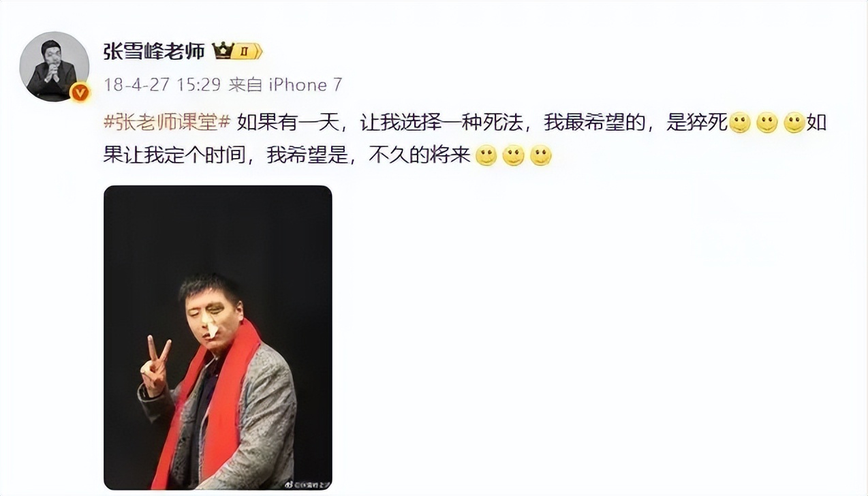The height and width of the screenshot is (496, 868).
Task: Open the 张雪峰老师 username link
Action: (x=154, y=51)
